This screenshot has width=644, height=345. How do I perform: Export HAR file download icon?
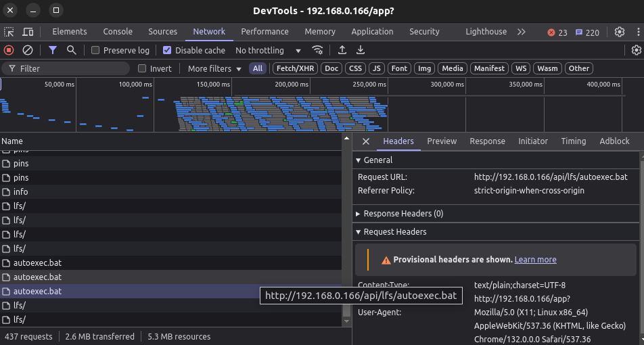click(360, 50)
